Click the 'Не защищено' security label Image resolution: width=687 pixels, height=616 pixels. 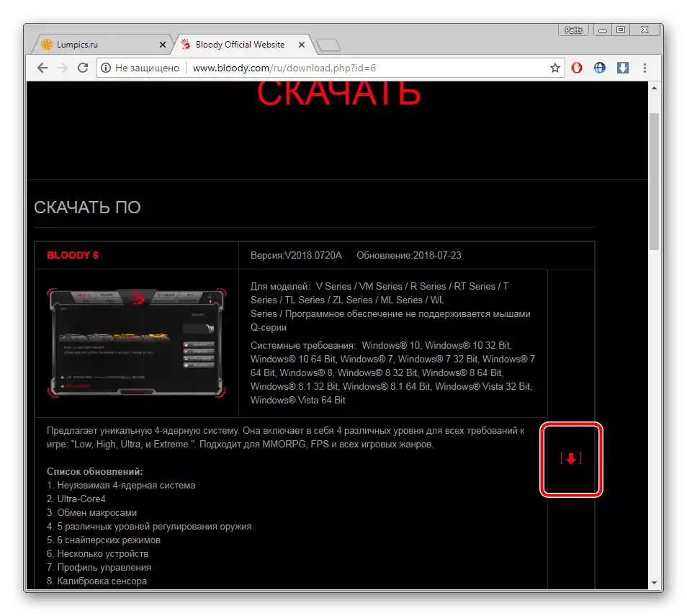tap(147, 68)
